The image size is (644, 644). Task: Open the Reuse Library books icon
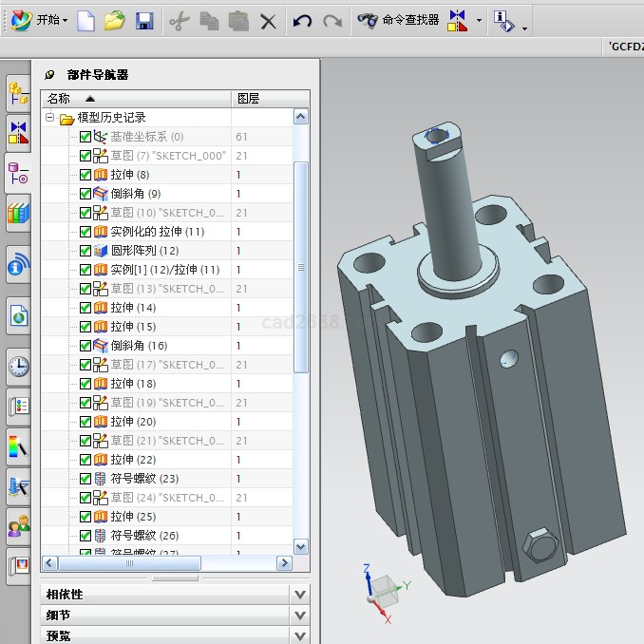click(17, 215)
